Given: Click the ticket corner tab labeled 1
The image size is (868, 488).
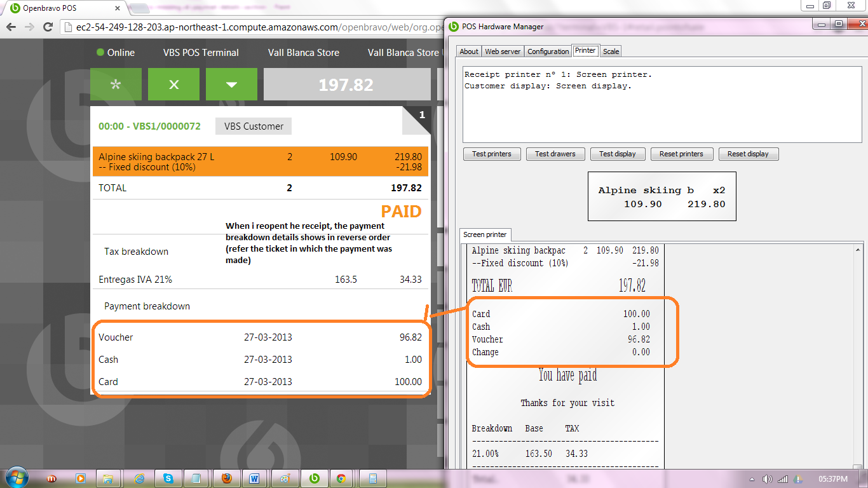Looking at the screenshot, I should [417, 119].
